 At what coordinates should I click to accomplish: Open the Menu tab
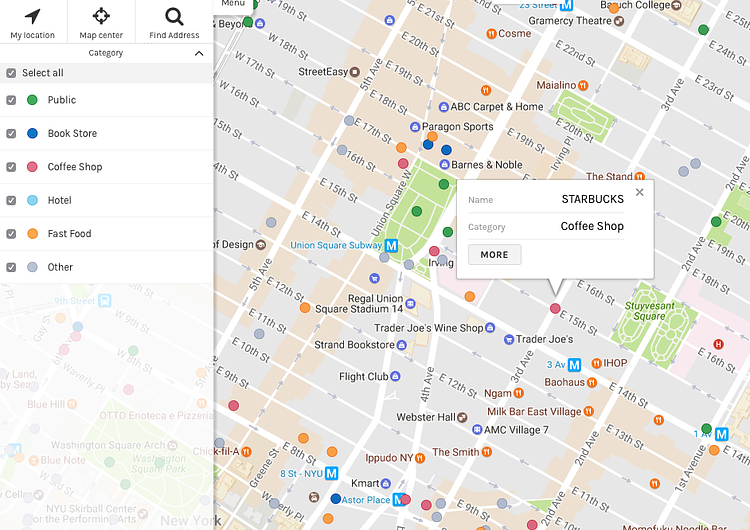[233, 4]
